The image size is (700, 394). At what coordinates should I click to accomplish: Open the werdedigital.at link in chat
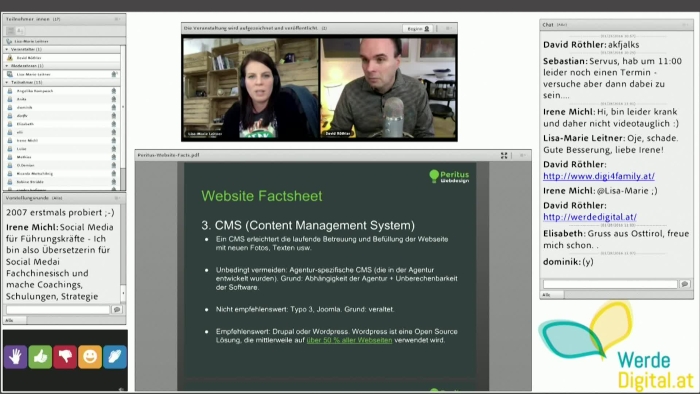(590, 217)
